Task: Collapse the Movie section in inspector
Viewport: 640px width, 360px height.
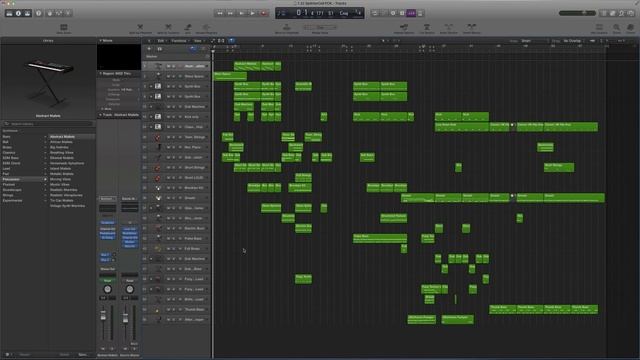Action: [100, 40]
